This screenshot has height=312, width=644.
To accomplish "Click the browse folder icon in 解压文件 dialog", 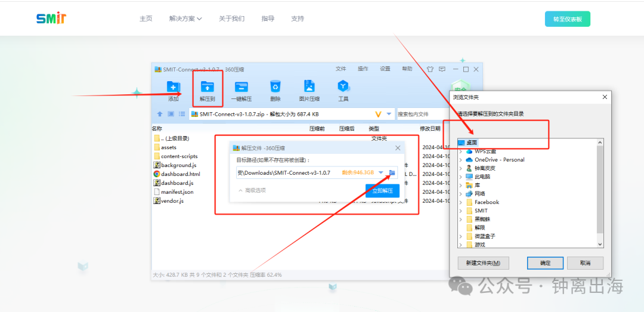I will coord(392,172).
